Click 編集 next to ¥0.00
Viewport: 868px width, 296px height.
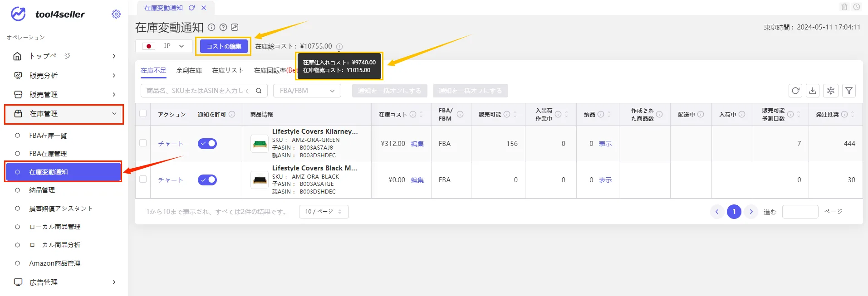click(x=417, y=180)
